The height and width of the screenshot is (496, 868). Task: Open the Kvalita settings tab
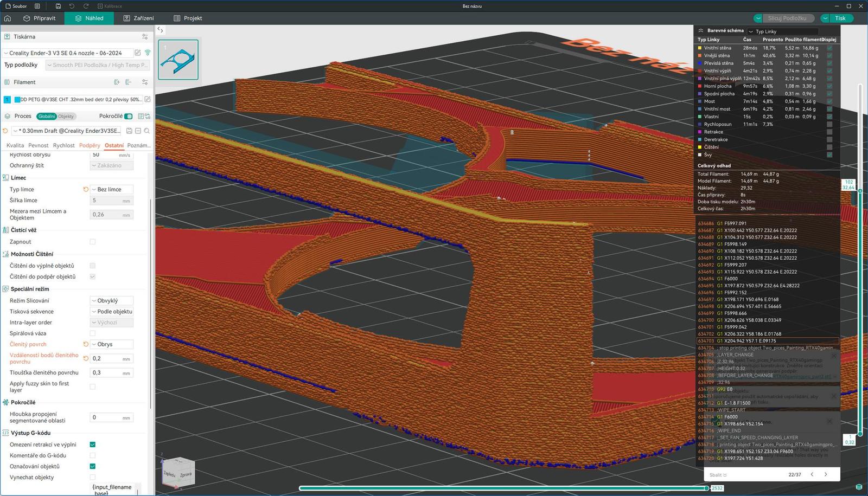15,145
